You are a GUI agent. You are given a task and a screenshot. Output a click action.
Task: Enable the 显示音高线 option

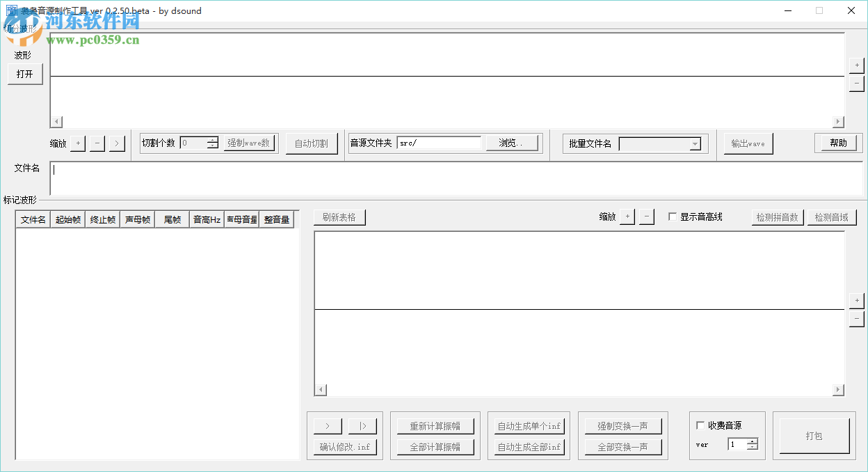(672, 216)
